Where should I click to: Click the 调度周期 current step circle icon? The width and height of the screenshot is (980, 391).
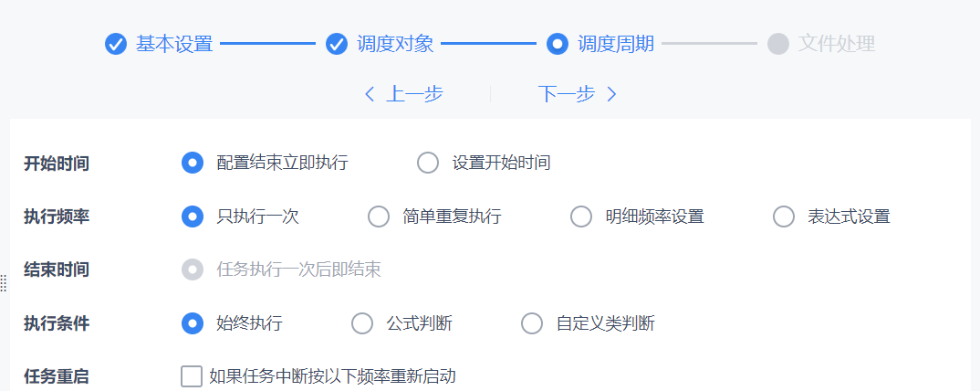[x=558, y=44]
